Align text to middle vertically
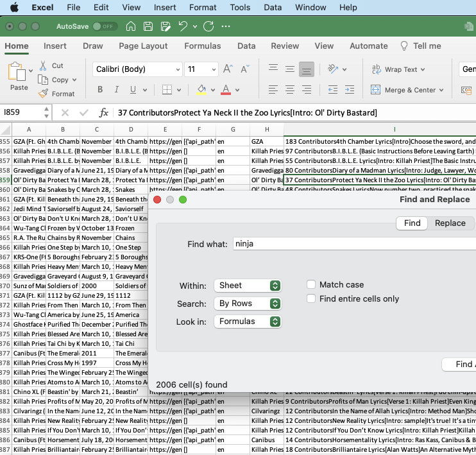The image size is (476, 455). [x=290, y=69]
